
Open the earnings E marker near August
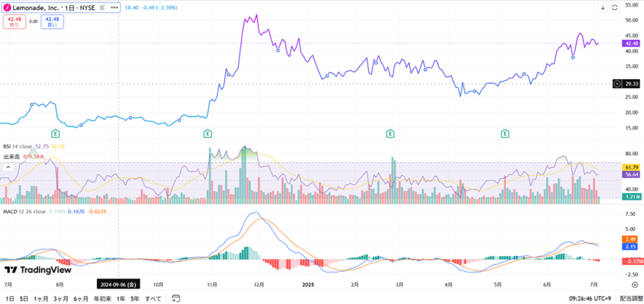pyautogui.click(x=55, y=133)
